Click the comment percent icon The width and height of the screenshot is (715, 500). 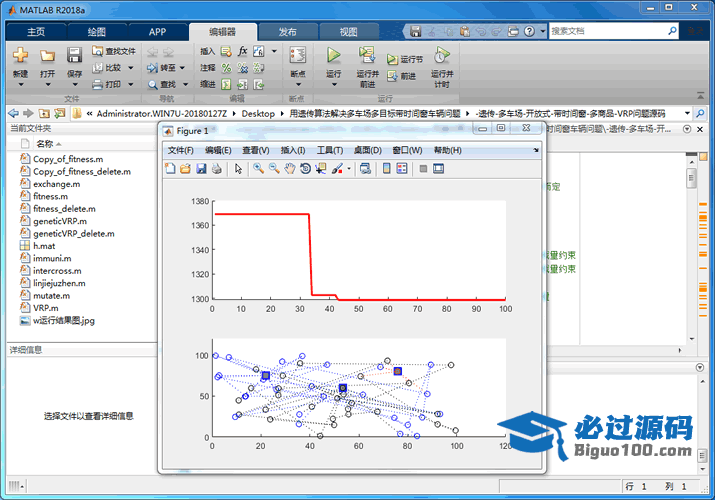(x=226, y=68)
